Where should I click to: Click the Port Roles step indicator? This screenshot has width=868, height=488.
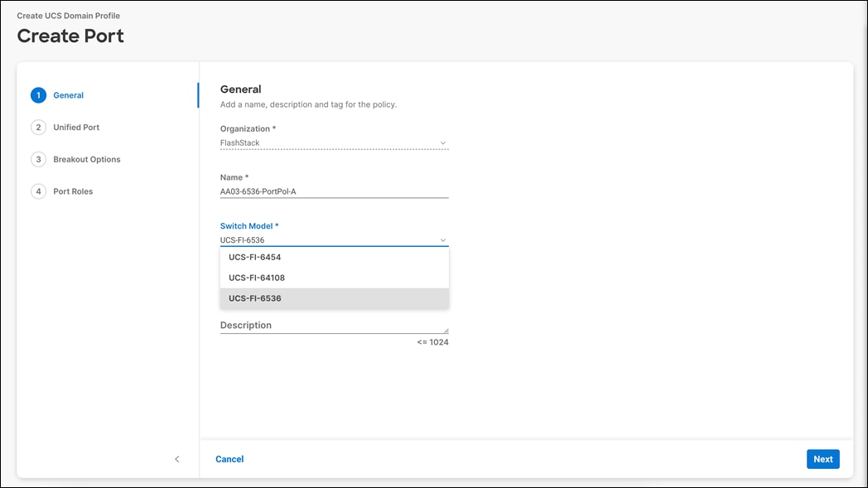(x=38, y=191)
